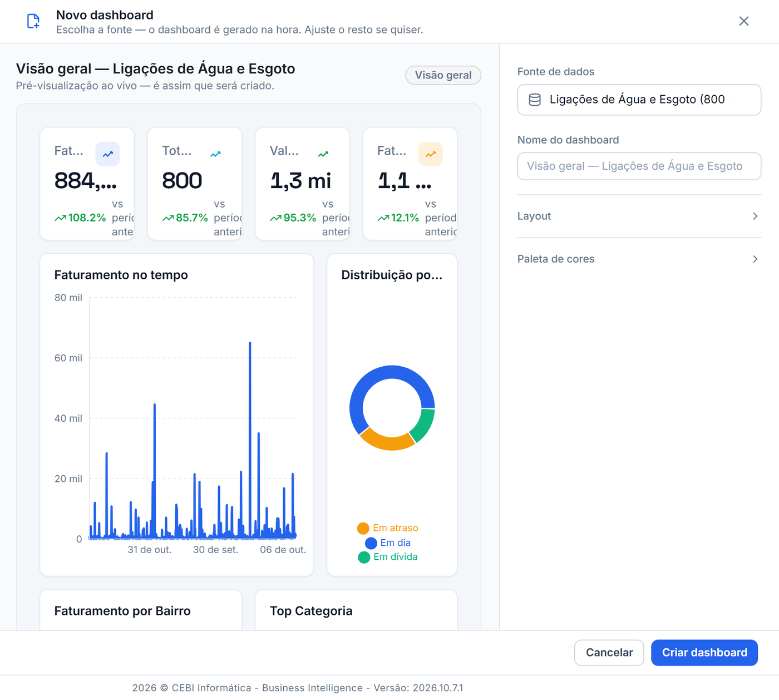The width and height of the screenshot is (779, 700).
Task: Click the Em atraso orange legend dot
Action: [363, 528]
